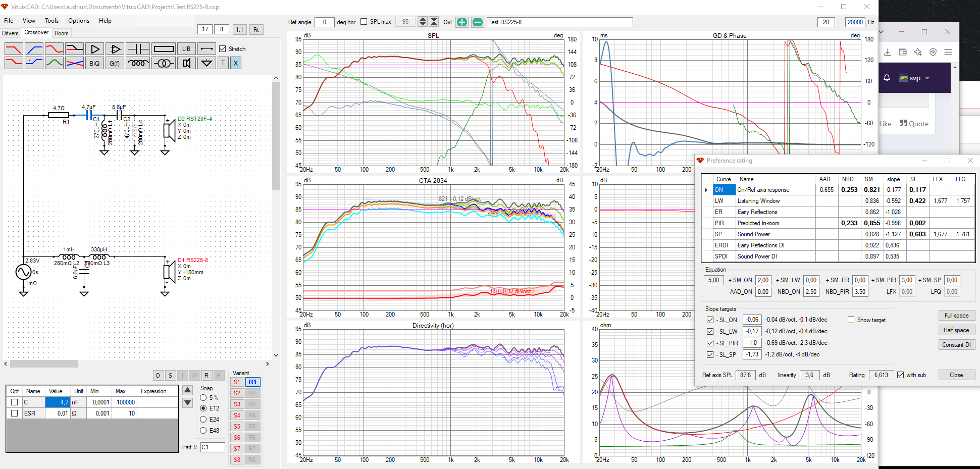Remove the overlay with green minus
Viewport: 980px width, 469px height.
477,22
